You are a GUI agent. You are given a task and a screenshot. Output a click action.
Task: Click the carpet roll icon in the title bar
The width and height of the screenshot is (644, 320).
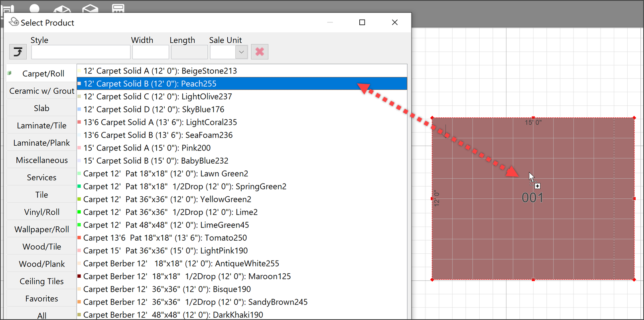pos(14,22)
